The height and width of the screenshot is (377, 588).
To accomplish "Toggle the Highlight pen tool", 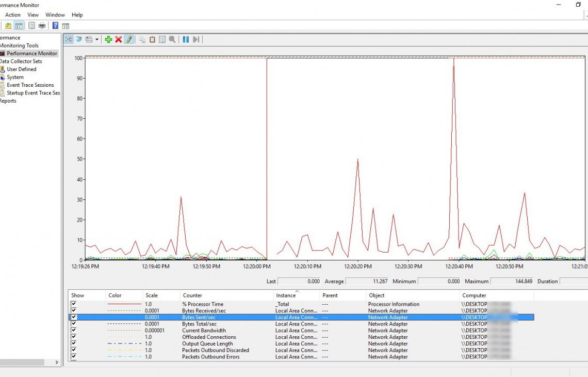I will (129, 39).
